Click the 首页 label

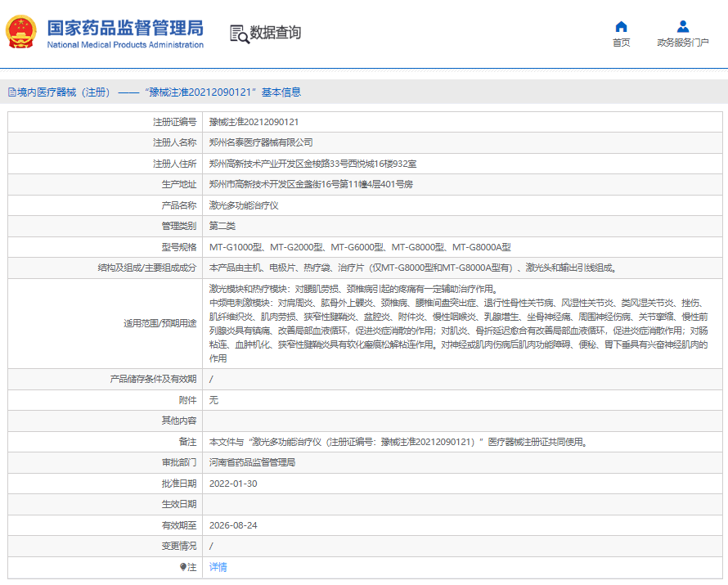[621, 43]
